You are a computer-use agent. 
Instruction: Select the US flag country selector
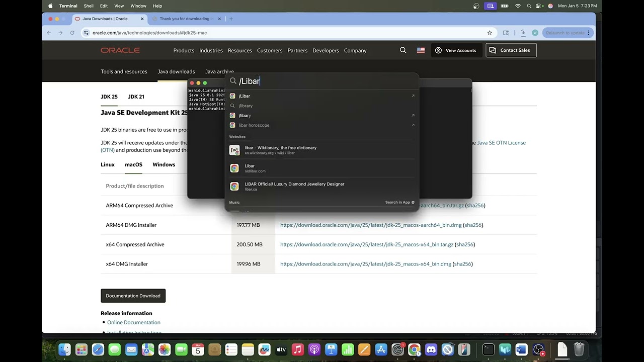421,50
